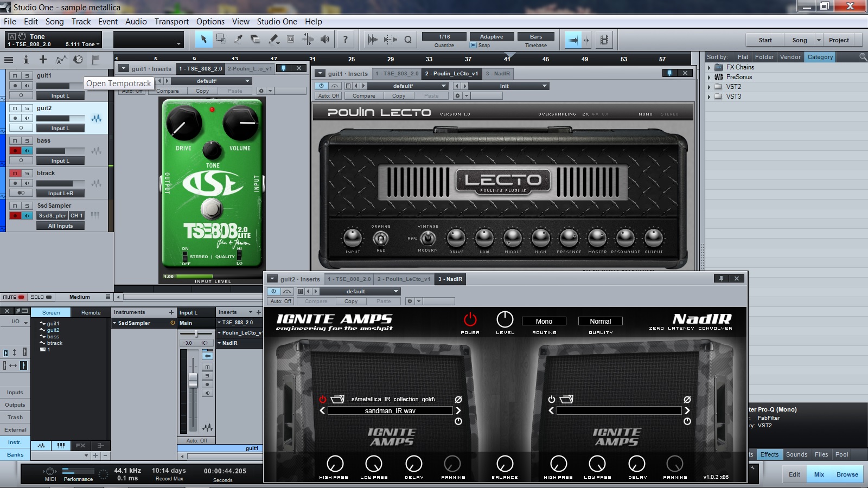Toggle the Snap checkbox
This screenshot has height=488, width=868.
coord(473,46)
